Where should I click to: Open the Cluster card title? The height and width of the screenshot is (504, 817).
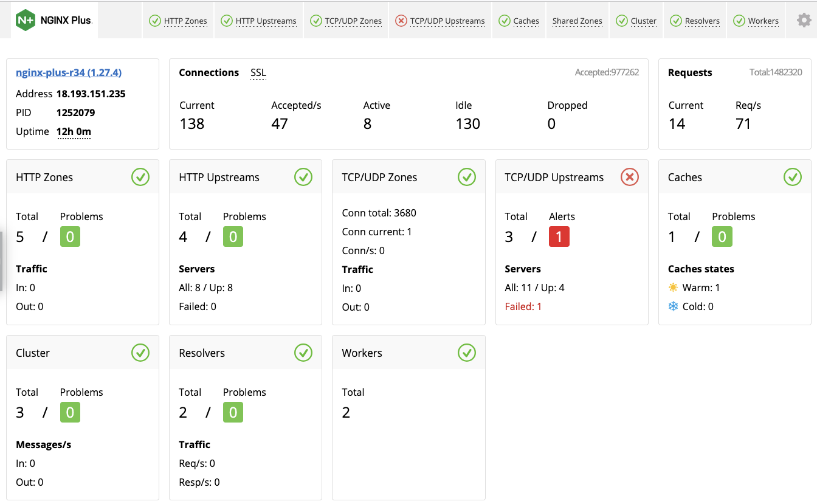click(x=33, y=353)
